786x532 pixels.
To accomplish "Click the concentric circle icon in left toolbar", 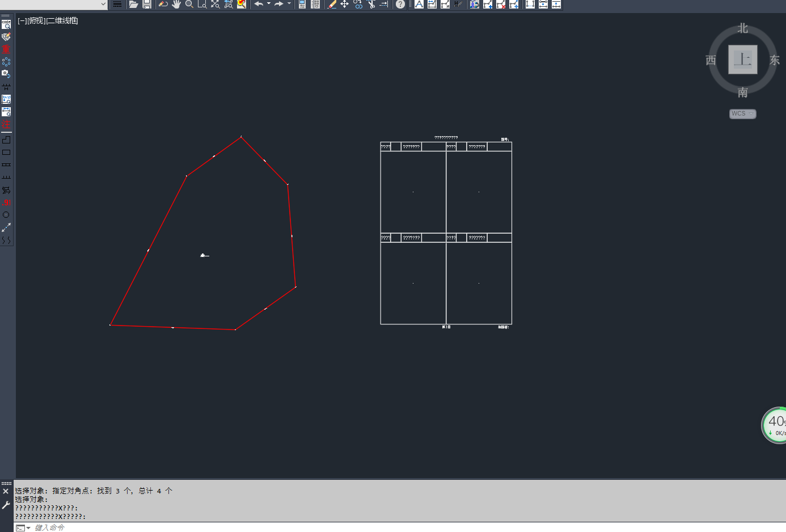I will click(6, 214).
